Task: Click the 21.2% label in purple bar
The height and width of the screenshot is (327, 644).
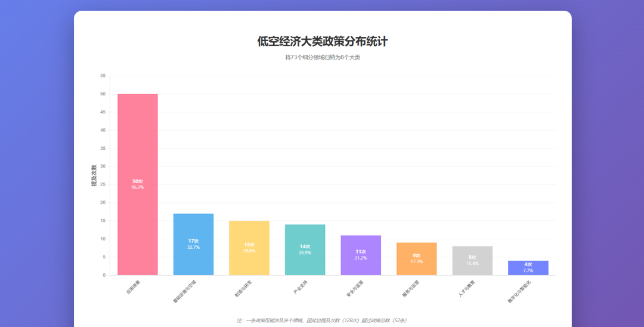Action: pyautogui.click(x=361, y=258)
